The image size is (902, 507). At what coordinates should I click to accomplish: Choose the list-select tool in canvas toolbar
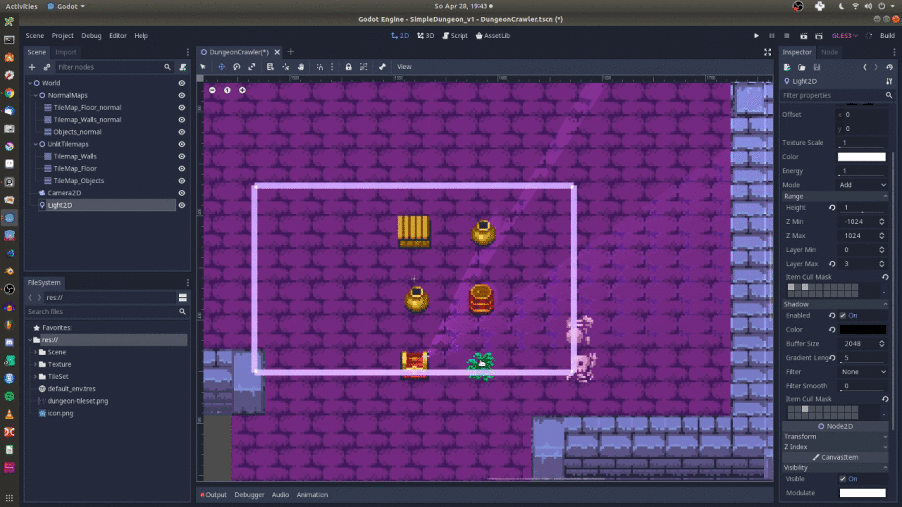pyautogui.click(x=270, y=67)
